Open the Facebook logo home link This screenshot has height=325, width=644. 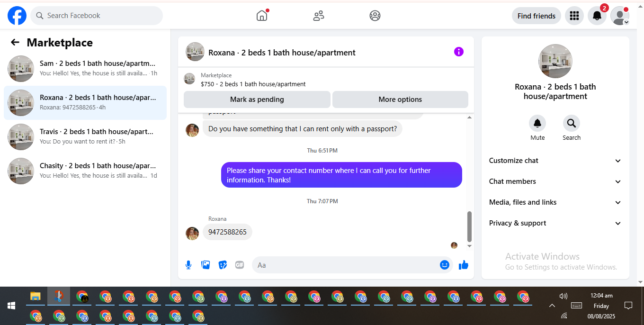pos(17,16)
